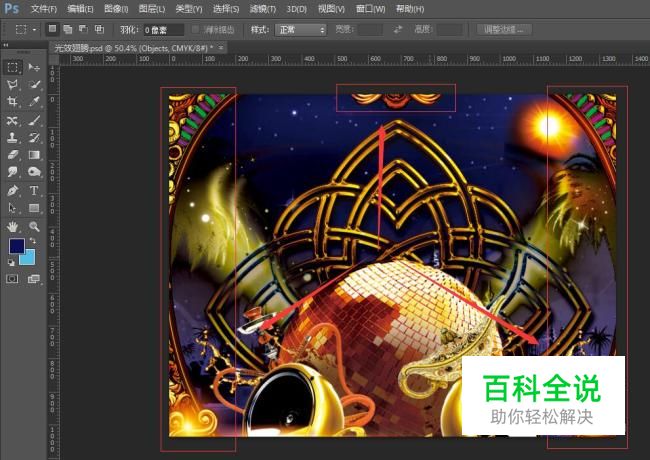Screen dimensions: 650x460
Task: Open the 选择(S) menu
Action: coord(226,9)
